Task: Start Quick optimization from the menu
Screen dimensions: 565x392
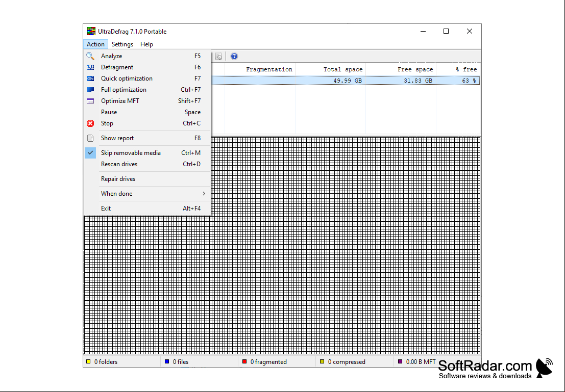Action: coord(147,79)
